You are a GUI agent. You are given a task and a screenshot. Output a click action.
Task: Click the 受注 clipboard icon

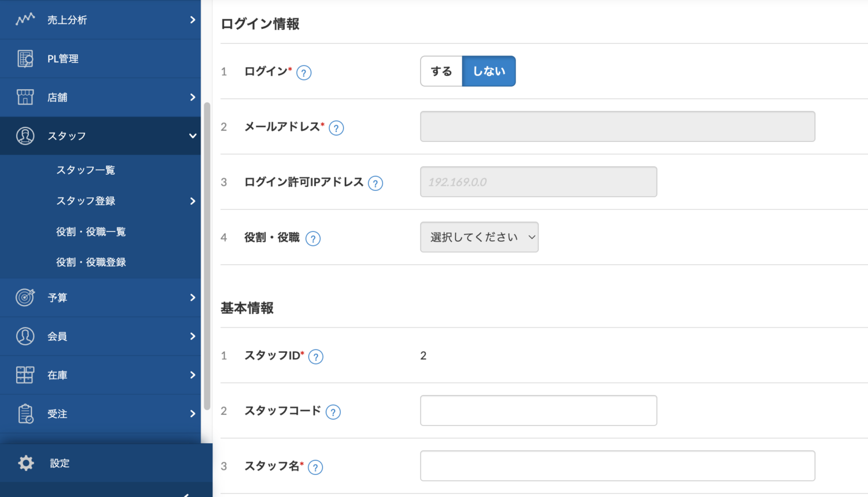(25, 414)
